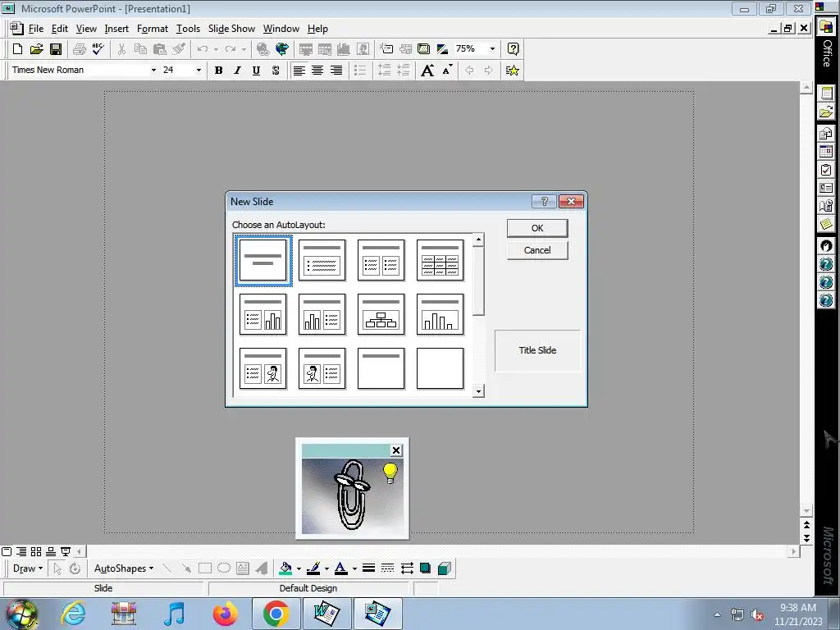
Task: Click the Line Color pen swatch
Action: click(314, 568)
